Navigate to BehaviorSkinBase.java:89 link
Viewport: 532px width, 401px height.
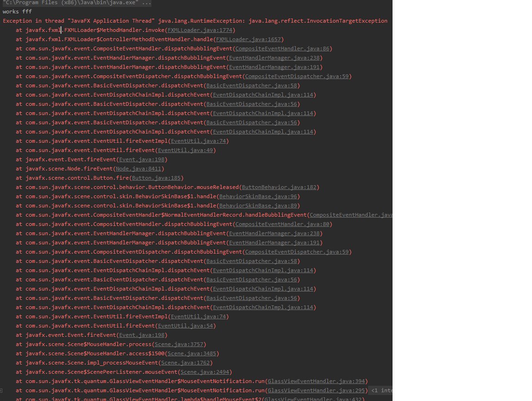click(x=258, y=206)
